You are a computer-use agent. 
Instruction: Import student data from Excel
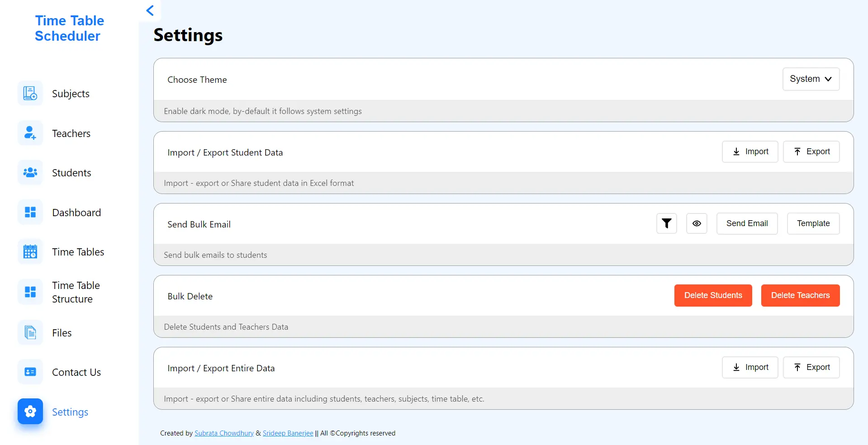coord(750,151)
